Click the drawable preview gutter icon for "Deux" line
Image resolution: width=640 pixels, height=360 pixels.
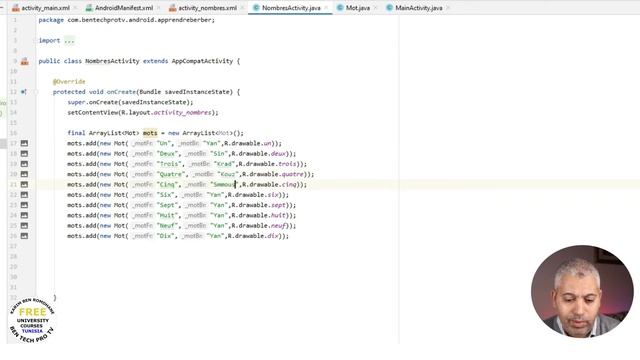24,153
